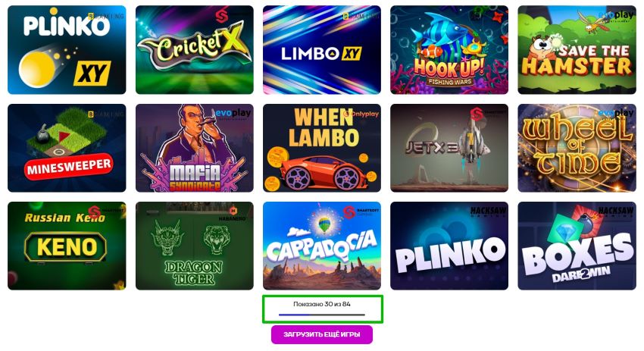Image resolution: width=644 pixels, height=351 pixels.
Task: Open the Plinko XY game tile
Action: (x=67, y=50)
